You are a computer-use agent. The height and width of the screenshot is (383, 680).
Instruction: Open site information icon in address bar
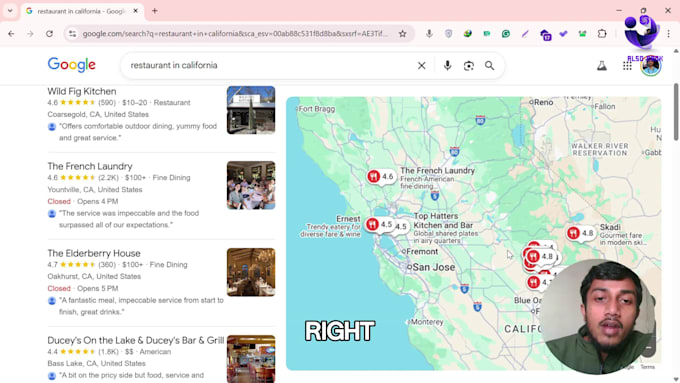(x=72, y=34)
